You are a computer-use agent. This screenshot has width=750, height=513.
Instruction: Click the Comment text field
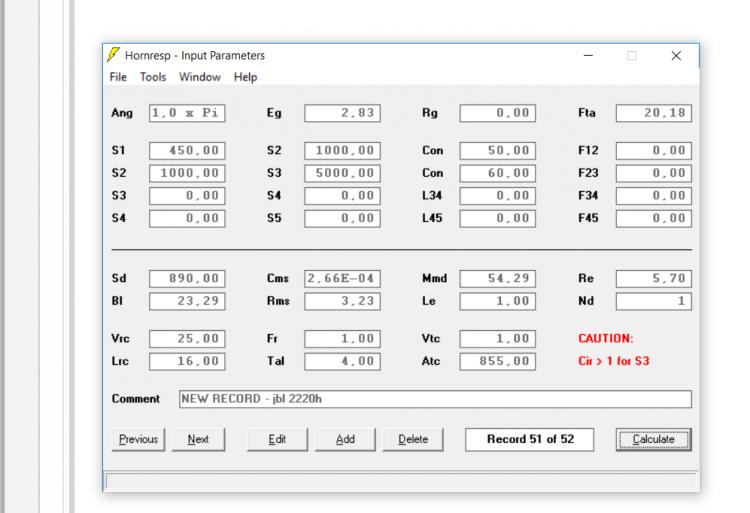tap(434, 399)
